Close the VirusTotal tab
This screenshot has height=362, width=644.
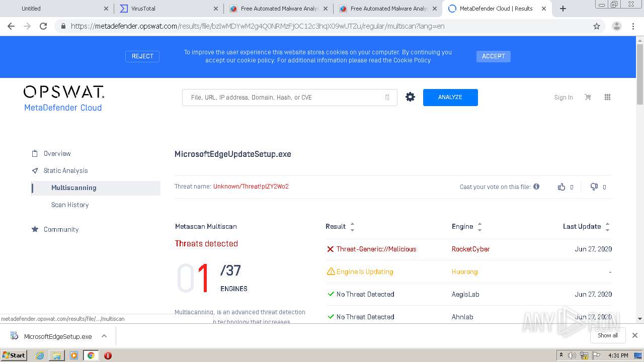(215, 9)
